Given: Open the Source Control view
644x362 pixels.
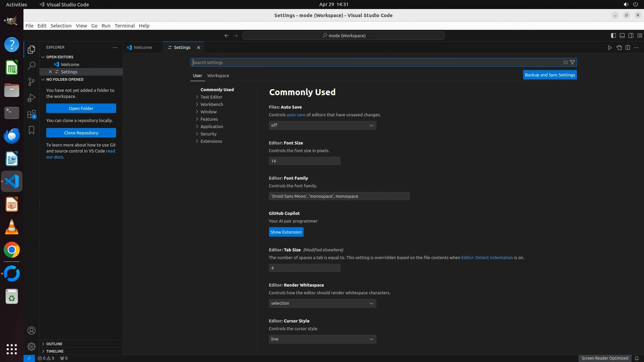Looking at the screenshot, I should (32, 81).
